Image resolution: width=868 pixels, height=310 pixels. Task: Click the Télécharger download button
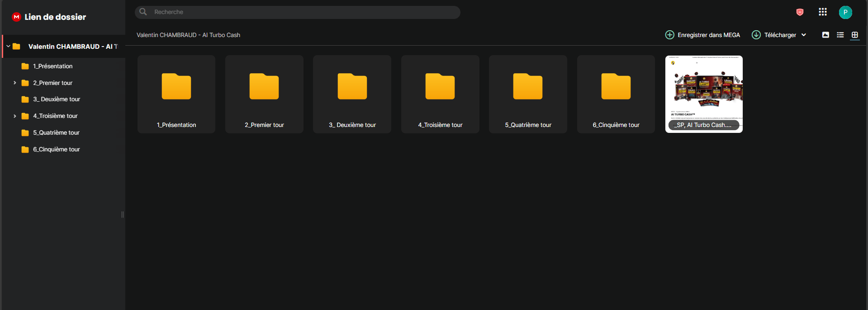pos(774,35)
